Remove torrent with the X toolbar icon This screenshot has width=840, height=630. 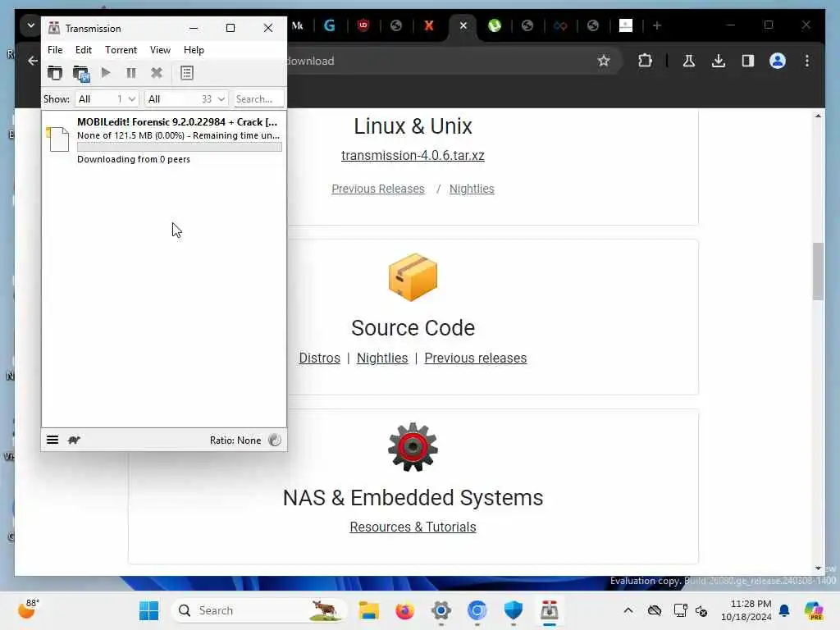coord(157,73)
